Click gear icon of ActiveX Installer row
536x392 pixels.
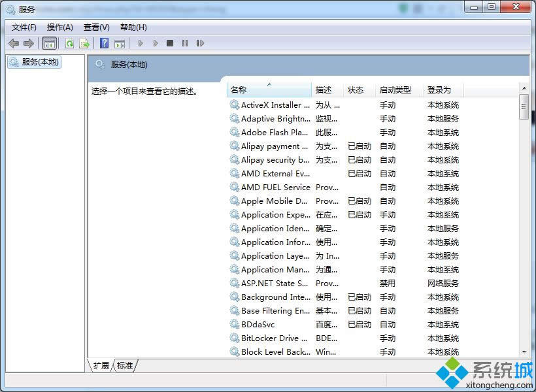tap(235, 105)
